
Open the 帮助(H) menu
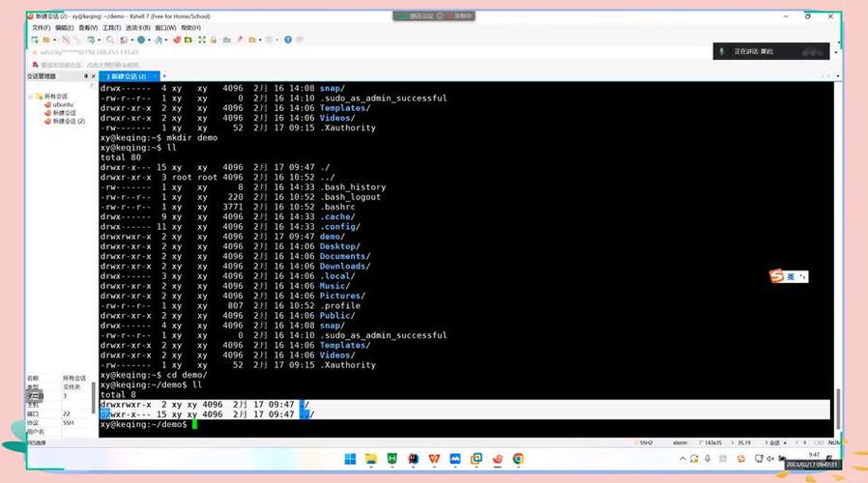point(191,28)
